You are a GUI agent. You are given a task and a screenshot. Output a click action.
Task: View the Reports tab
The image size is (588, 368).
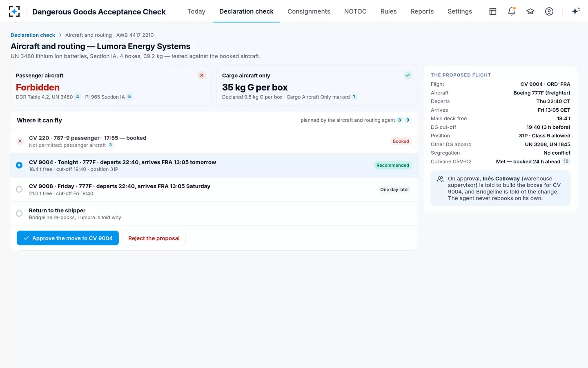point(422,11)
